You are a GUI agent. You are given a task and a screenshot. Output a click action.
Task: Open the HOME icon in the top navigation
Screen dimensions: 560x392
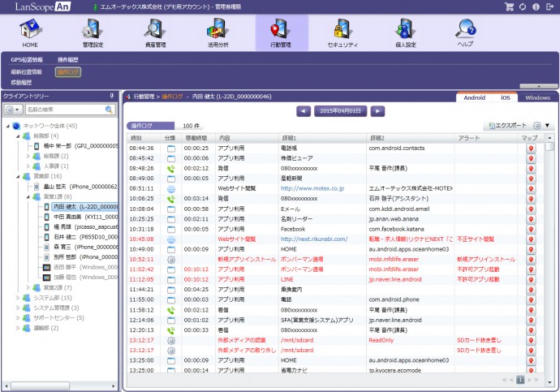30,32
